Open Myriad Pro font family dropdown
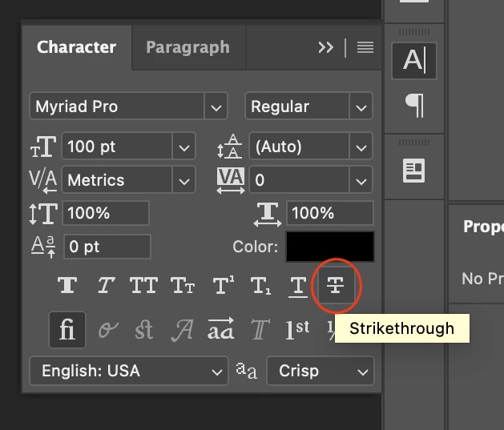The width and height of the screenshot is (504, 430). tap(216, 106)
